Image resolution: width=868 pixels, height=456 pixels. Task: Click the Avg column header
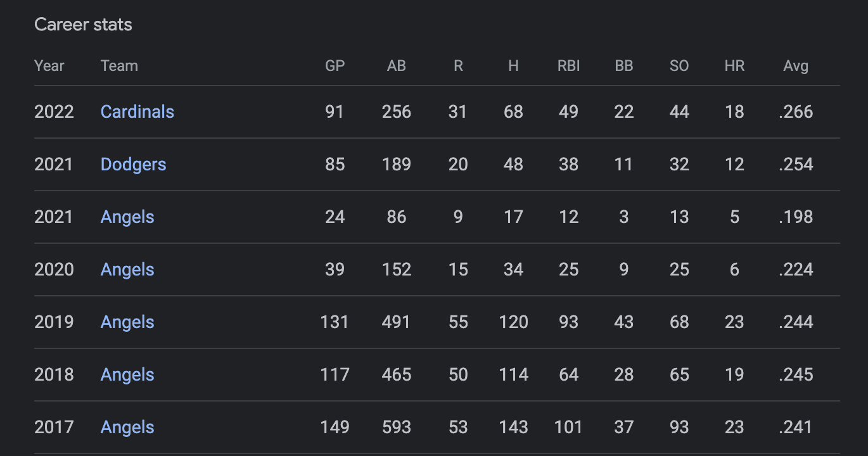(x=796, y=66)
